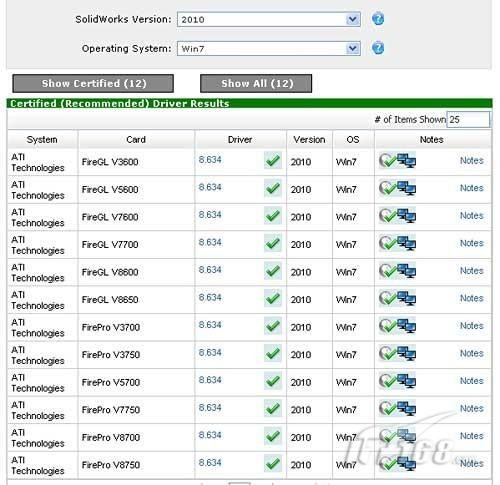Click green checkmark in FirePro V3750 row
Viewport: 500px width, 485px height.
[273, 353]
